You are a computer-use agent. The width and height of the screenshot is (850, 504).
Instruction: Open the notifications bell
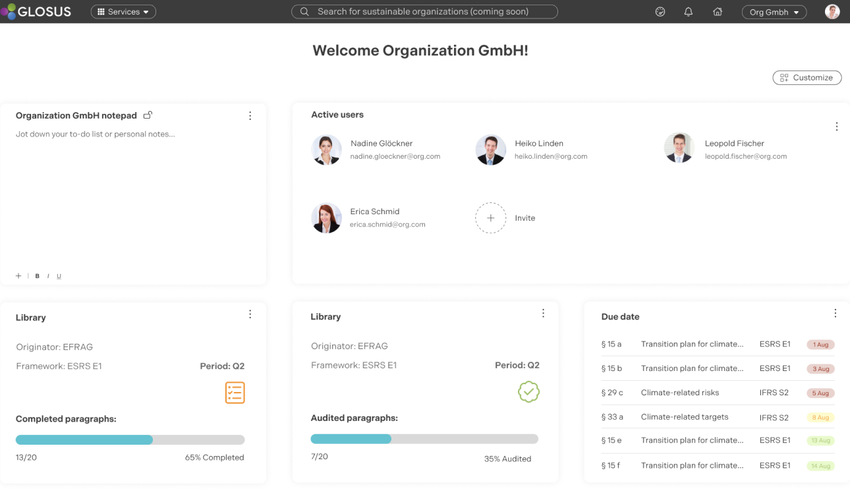point(689,12)
